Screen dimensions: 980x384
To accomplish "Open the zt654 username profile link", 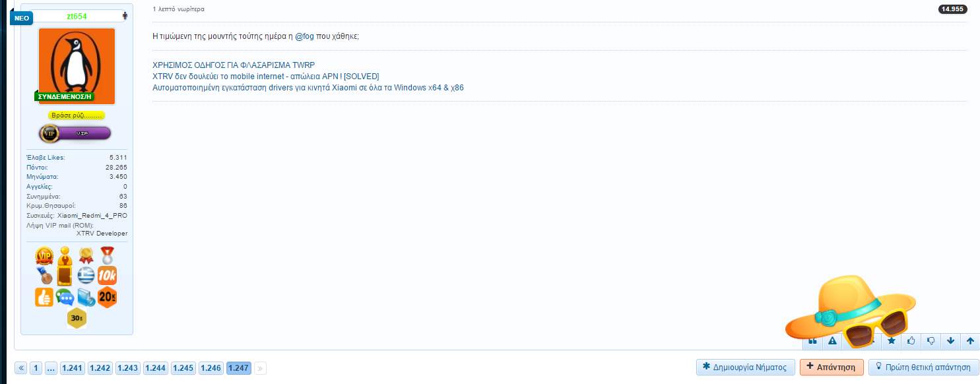I will click(77, 16).
